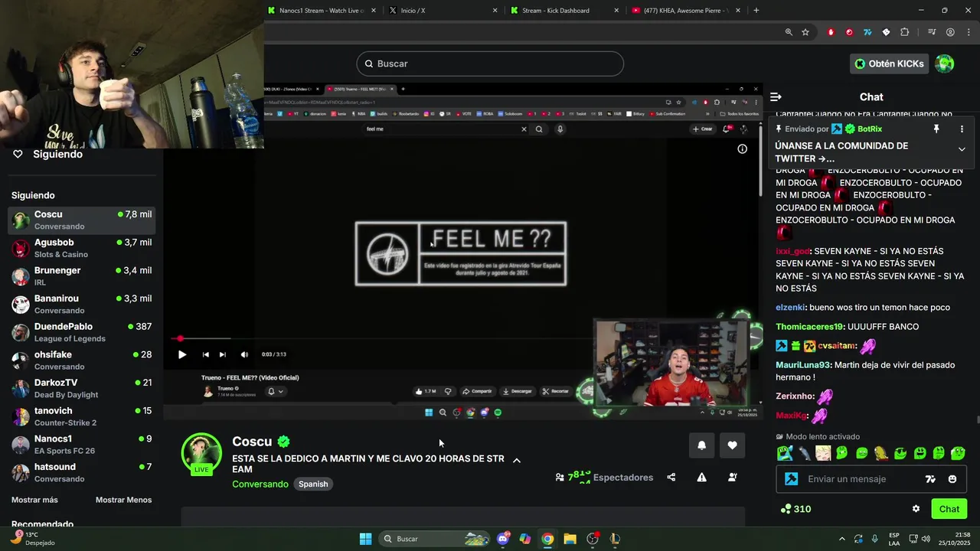This screenshot has height=551, width=980.
Task: Open the Nanocs1 Stream browser tab
Action: point(322,11)
